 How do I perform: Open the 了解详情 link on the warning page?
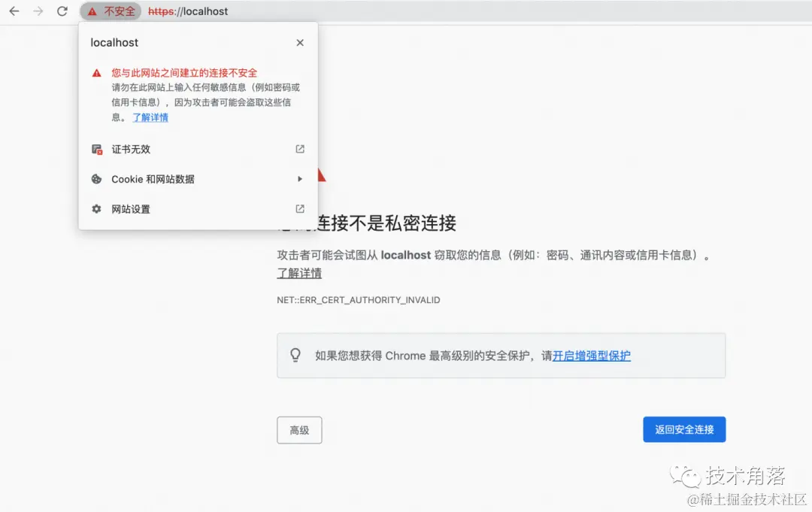coord(298,273)
